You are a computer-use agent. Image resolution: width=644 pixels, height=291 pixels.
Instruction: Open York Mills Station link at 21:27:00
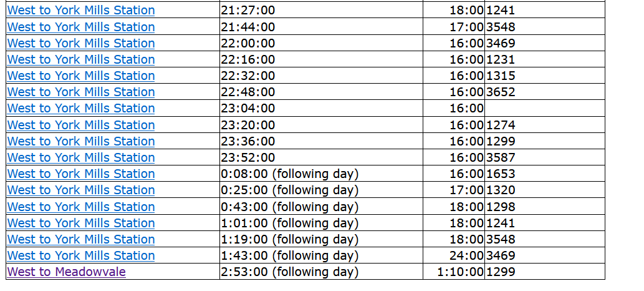point(80,11)
